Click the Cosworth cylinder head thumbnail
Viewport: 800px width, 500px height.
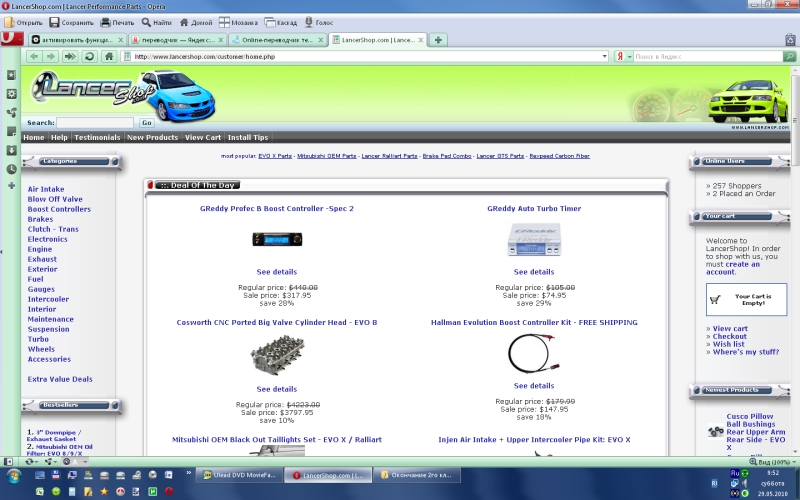pos(277,355)
